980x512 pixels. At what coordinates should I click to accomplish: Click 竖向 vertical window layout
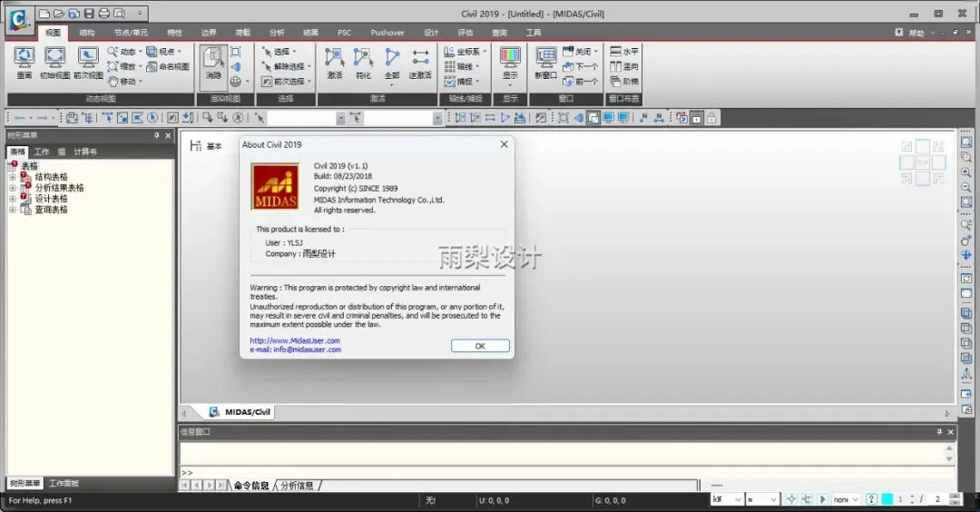(624, 66)
